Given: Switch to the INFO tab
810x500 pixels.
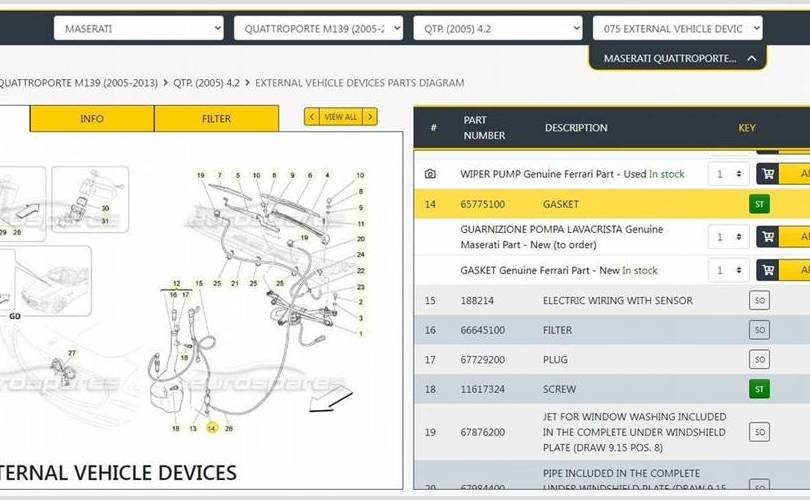Looking at the screenshot, I should pos(92,119).
